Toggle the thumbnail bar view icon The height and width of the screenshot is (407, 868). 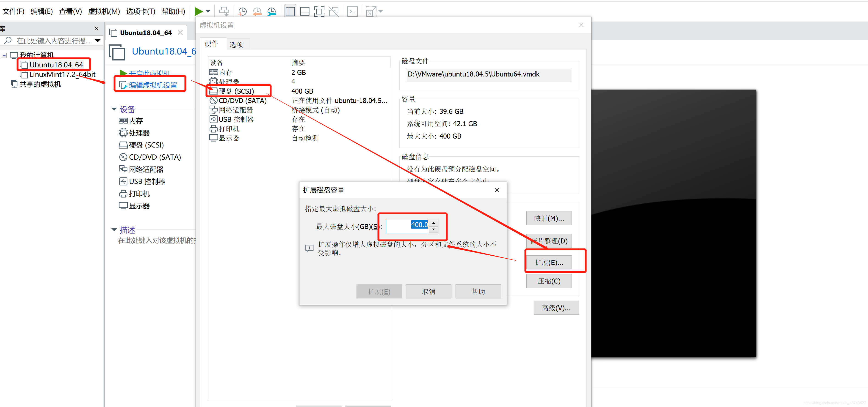pos(305,11)
